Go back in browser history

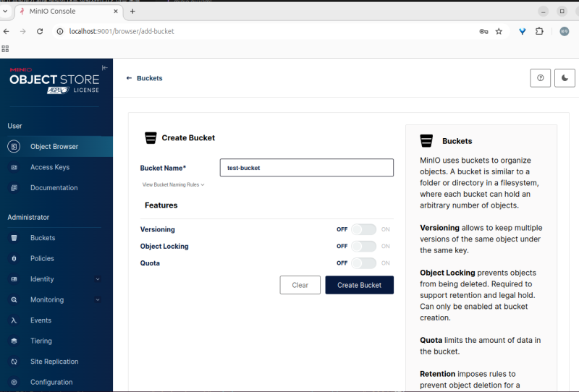tap(7, 31)
